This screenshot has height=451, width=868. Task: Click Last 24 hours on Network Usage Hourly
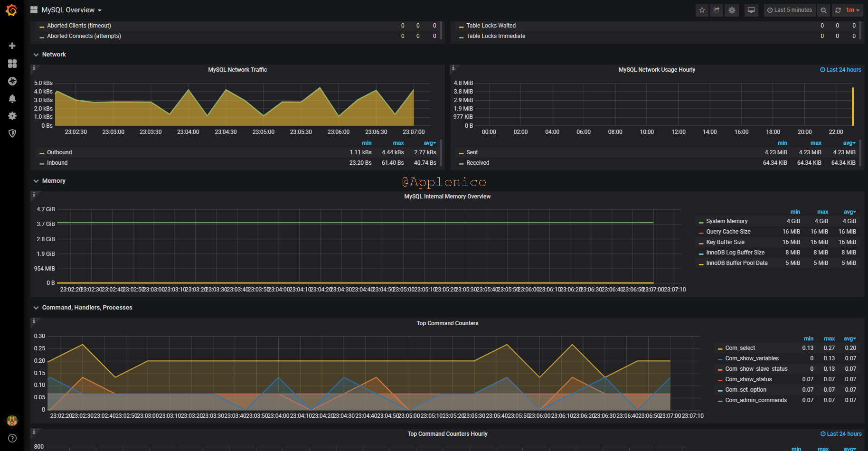(840, 70)
